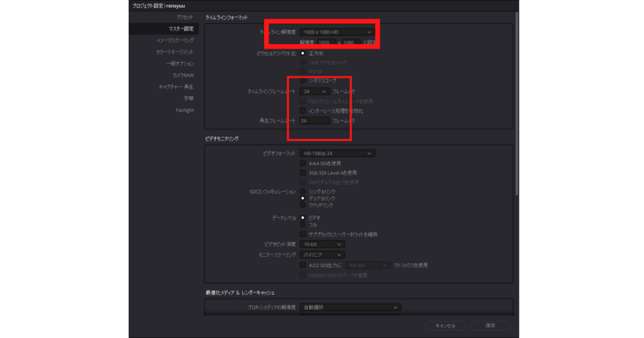Open the Fairlight settings page
The width and height of the screenshot is (644, 338).
pyautogui.click(x=184, y=110)
